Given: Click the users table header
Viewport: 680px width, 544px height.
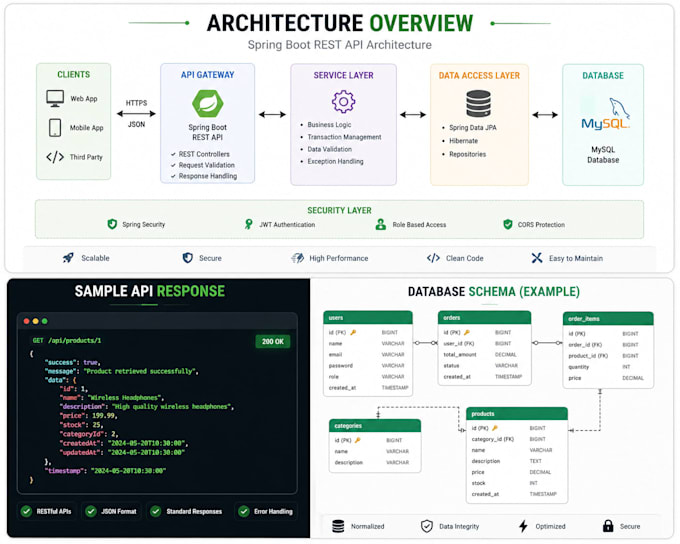Looking at the screenshot, I should pyautogui.click(x=368, y=318).
